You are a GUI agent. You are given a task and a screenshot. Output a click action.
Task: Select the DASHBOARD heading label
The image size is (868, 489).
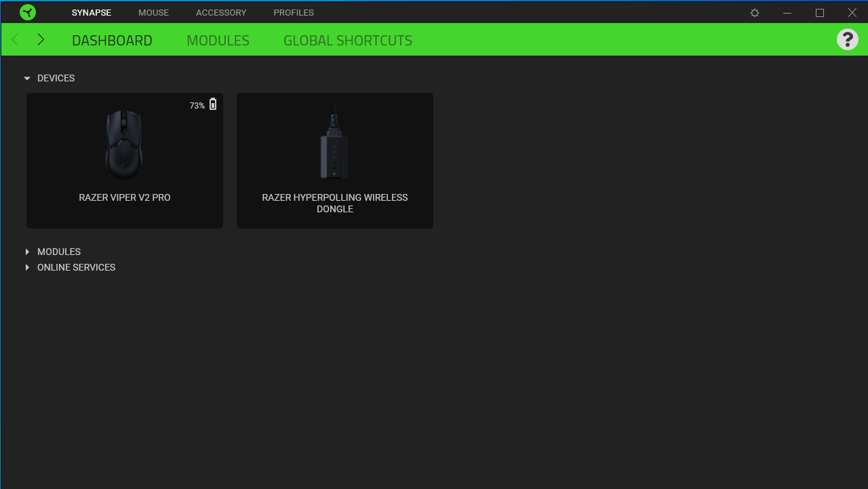[112, 40]
